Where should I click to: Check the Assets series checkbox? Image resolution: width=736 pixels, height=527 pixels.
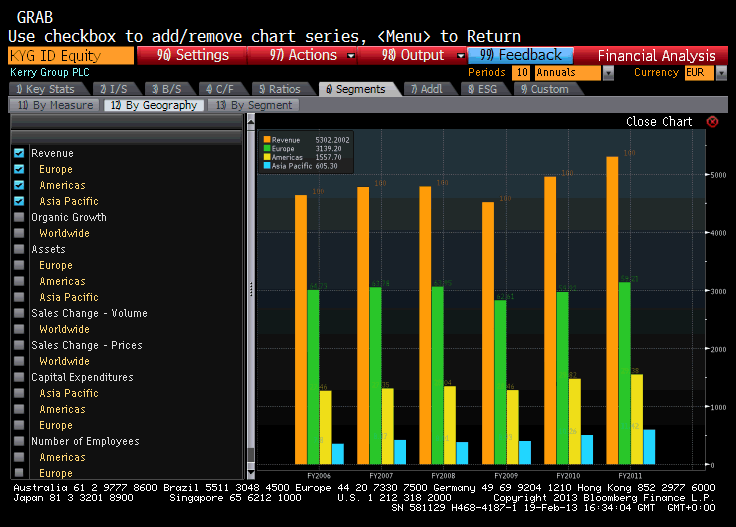tap(19, 249)
